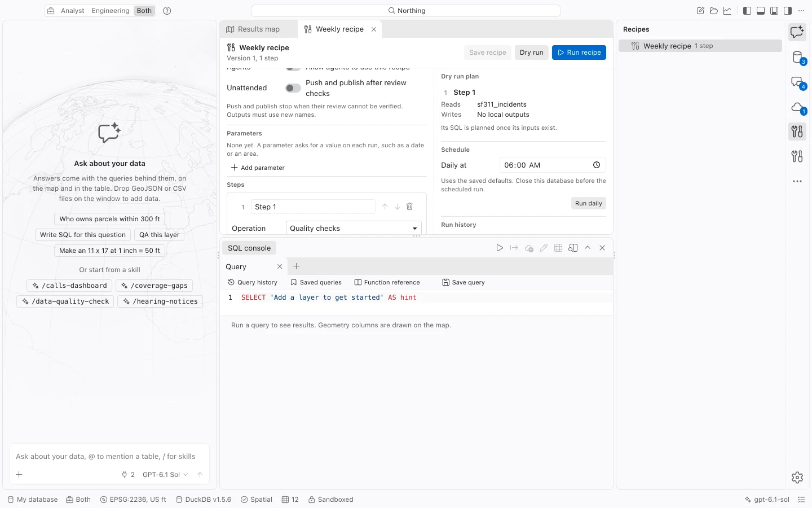Screen dimensions: 812x508
Task: Click the Dry run button
Action: click(x=531, y=52)
